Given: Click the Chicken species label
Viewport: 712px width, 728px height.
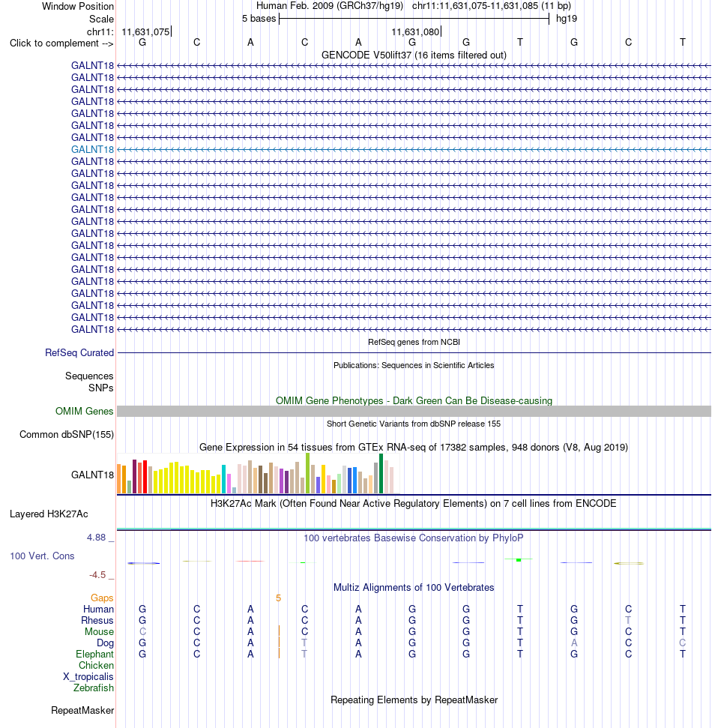Looking at the screenshot, I should (x=96, y=665).
